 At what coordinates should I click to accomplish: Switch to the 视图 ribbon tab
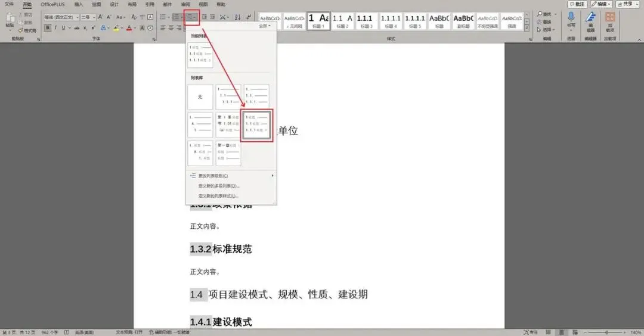coord(203,4)
